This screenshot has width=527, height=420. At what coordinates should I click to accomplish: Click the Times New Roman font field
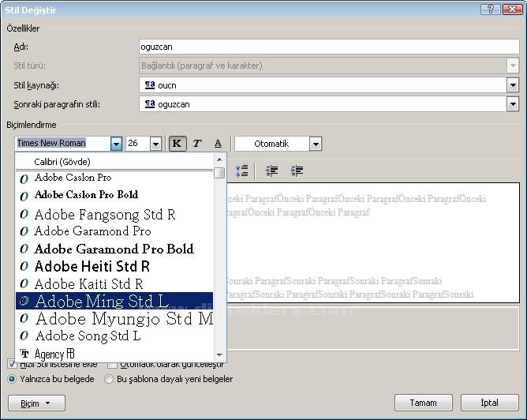(x=63, y=144)
